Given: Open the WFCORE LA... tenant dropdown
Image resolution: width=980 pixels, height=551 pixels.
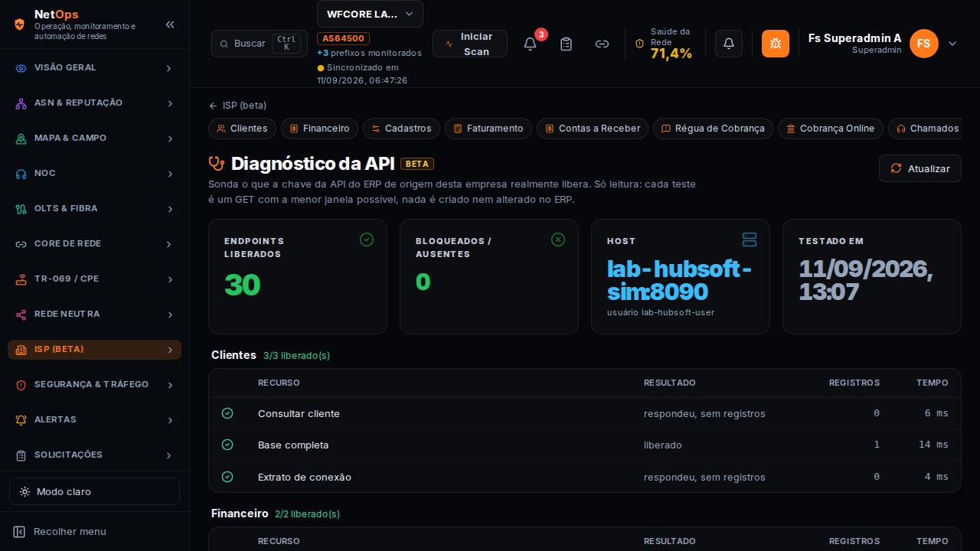Looking at the screenshot, I should (370, 14).
